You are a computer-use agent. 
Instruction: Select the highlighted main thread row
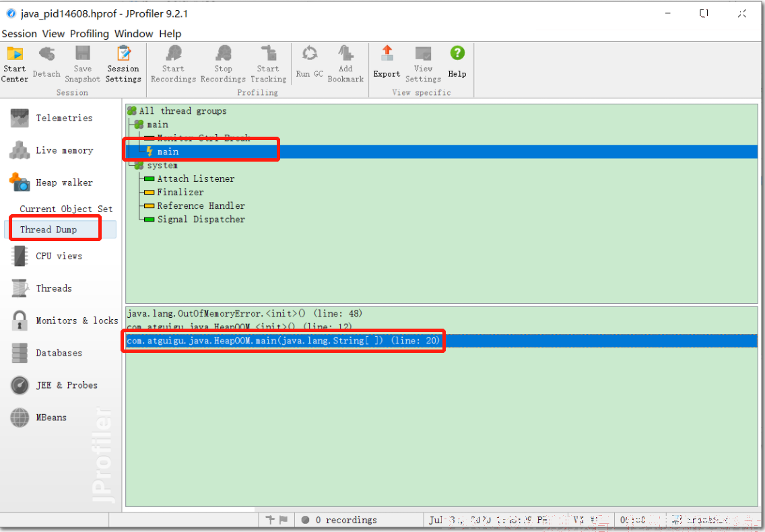tap(442, 152)
